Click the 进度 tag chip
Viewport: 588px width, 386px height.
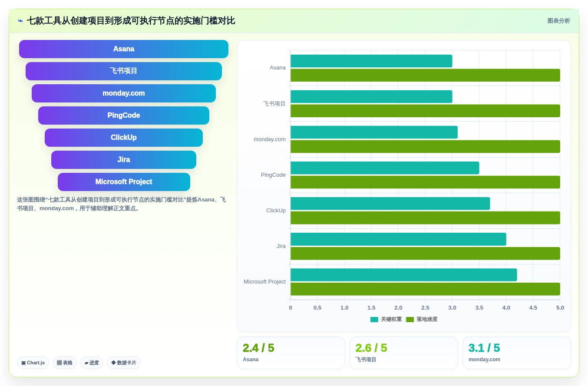[92, 363]
